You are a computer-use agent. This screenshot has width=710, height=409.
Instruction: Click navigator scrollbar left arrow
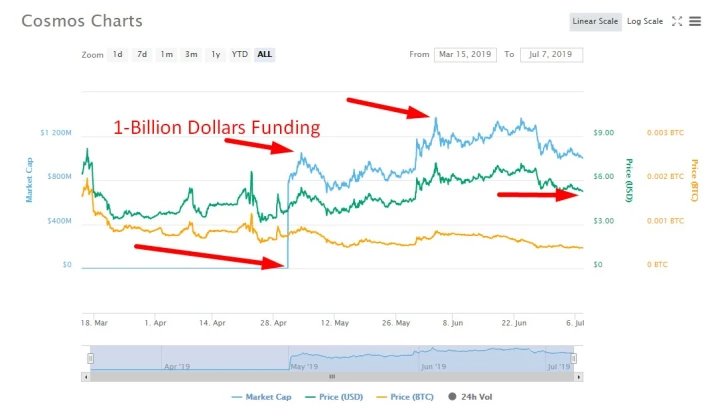tap(86, 377)
